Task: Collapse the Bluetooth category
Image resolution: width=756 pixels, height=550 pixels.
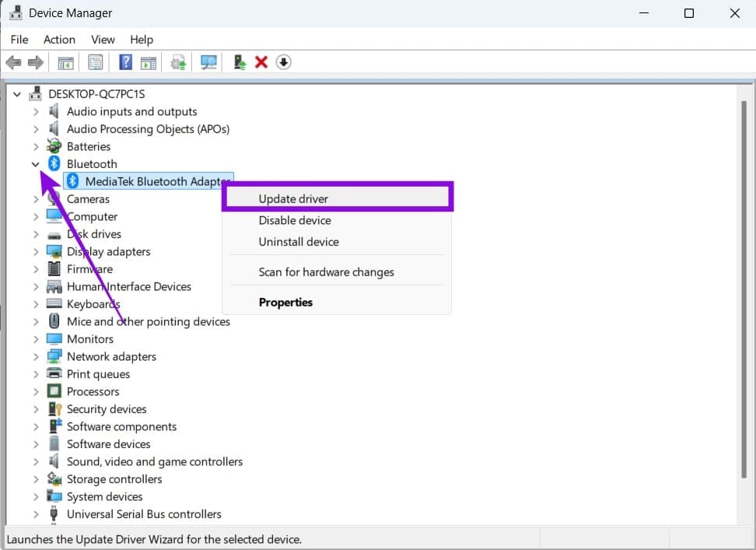Action: coord(36,164)
